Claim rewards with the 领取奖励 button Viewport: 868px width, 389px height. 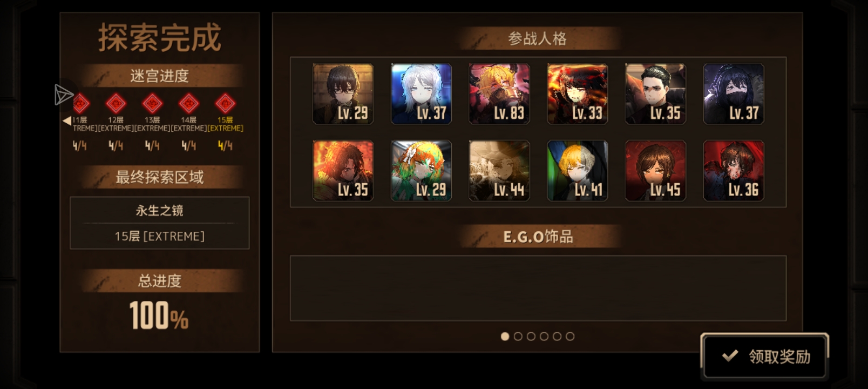tap(765, 356)
